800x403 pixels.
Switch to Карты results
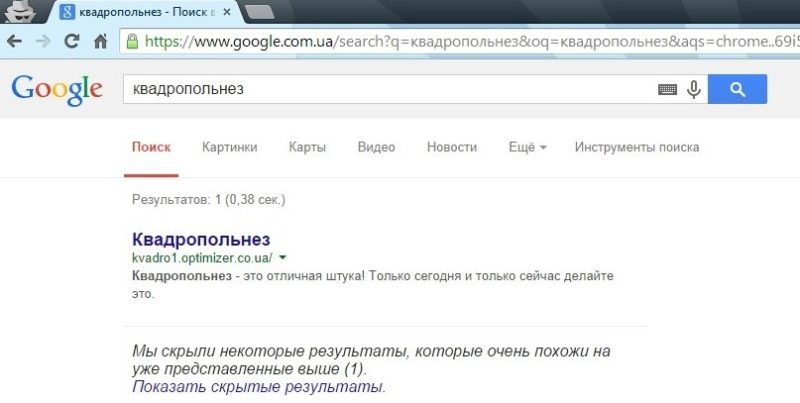pyautogui.click(x=307, y=147)
